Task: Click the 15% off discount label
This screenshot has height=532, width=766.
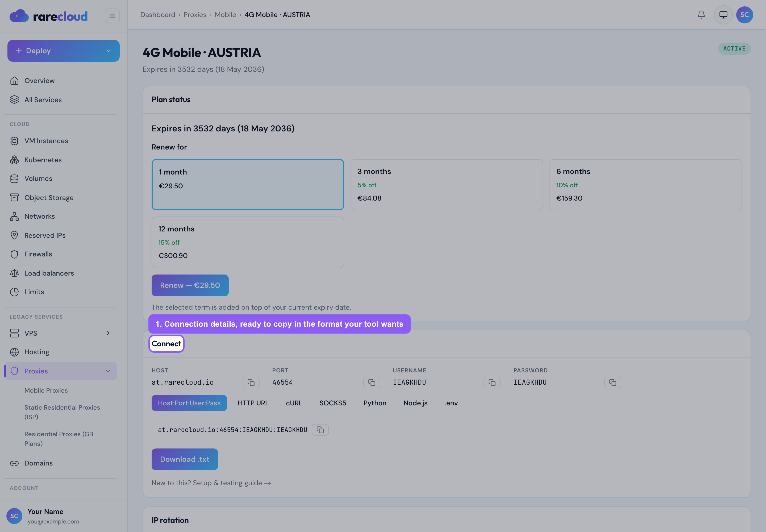Action: point(169,243)
